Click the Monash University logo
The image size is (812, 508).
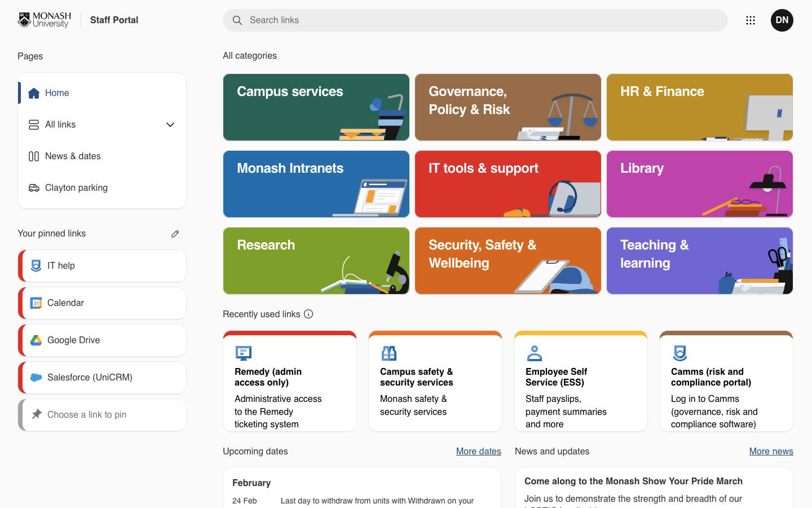pyautogui.click(x=44, y=20)
